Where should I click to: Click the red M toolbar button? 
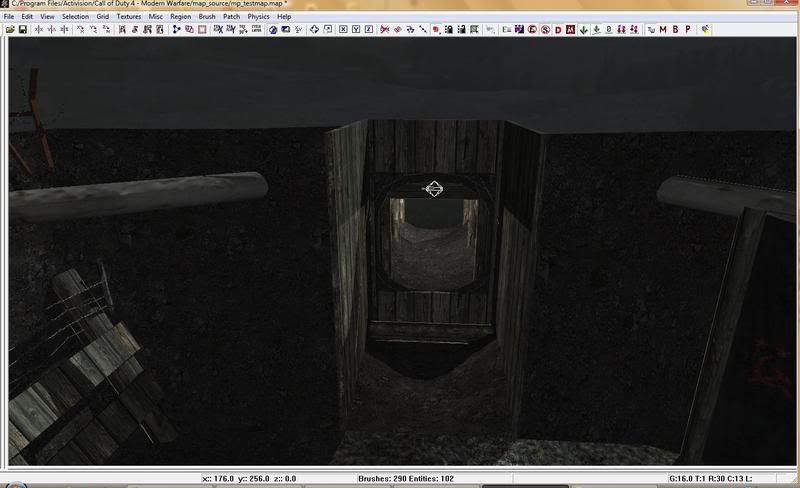(x=663, y=30)
